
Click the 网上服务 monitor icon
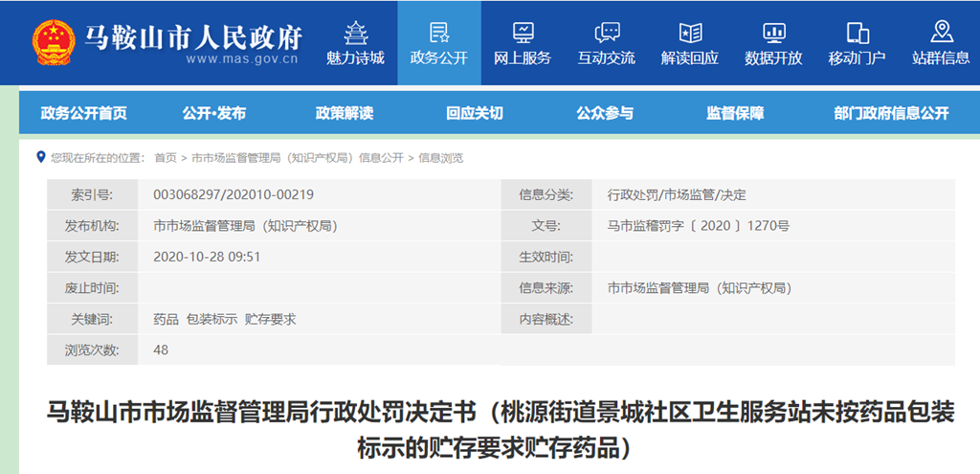[x=523, y=34]
